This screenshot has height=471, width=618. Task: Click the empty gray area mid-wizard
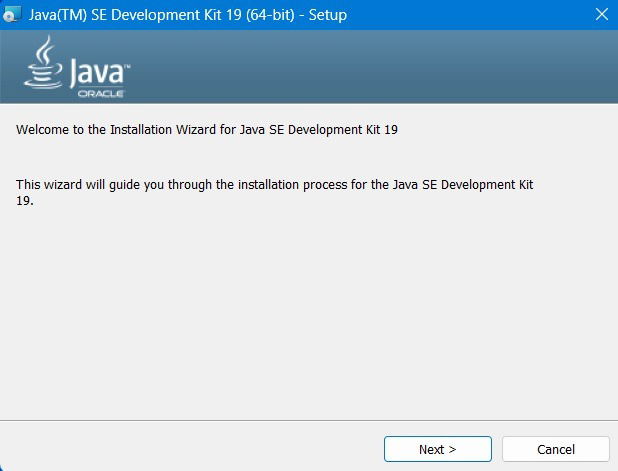(309, 310)
